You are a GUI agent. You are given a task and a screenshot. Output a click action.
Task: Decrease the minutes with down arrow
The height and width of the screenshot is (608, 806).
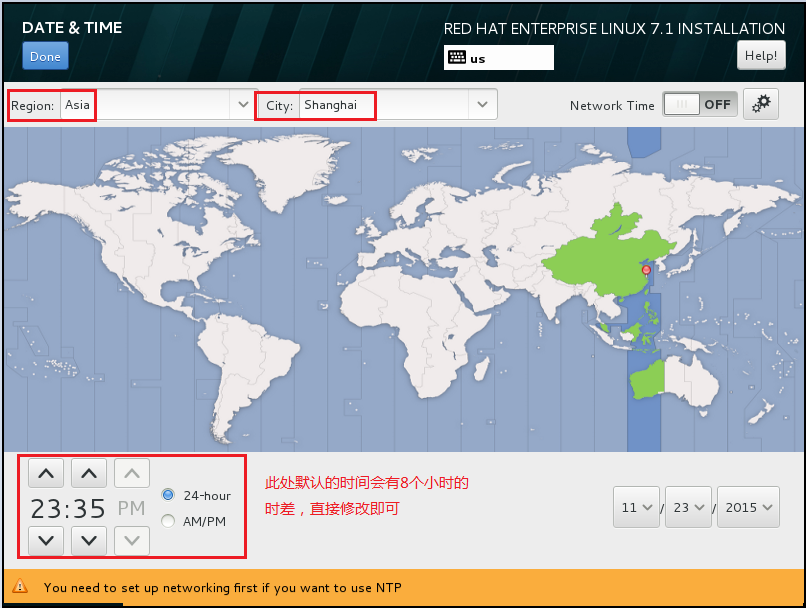click(x=89, y=541)
